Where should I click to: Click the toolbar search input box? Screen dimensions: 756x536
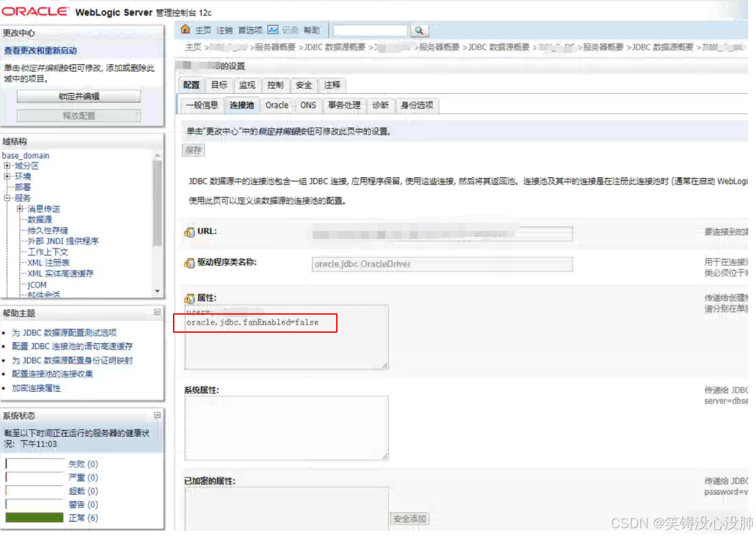(x=369, y=30)
